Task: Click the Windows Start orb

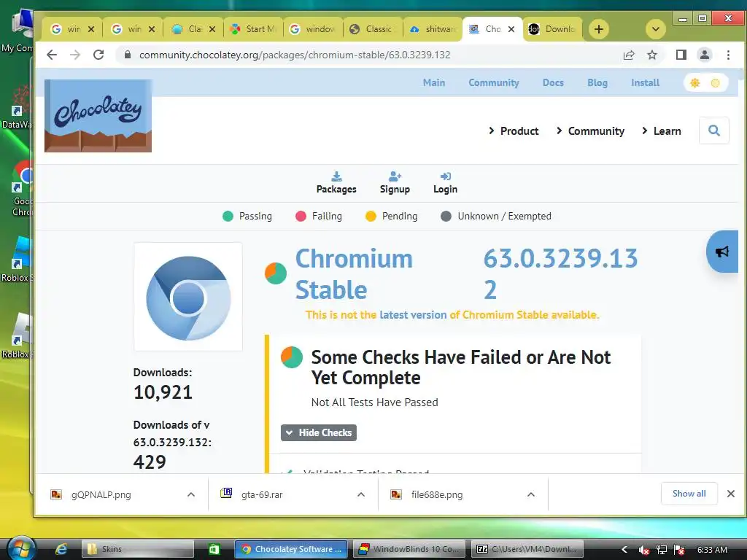Action: [20, 548]
